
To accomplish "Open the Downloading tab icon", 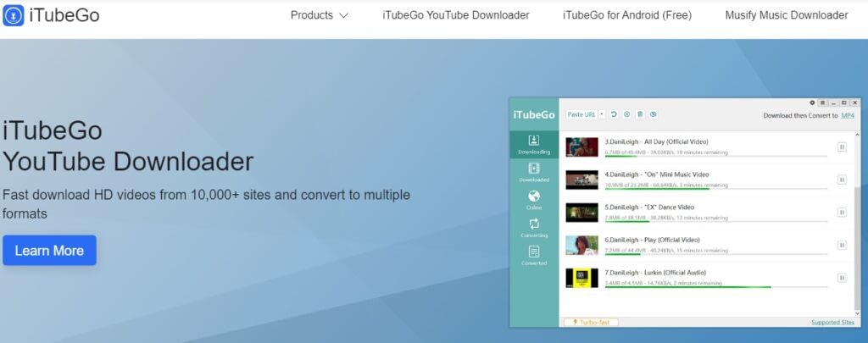I will click(534, 140).
